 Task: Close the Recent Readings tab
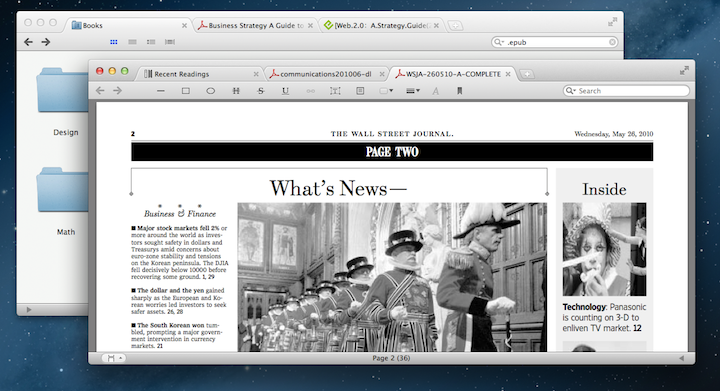[256, 74]
